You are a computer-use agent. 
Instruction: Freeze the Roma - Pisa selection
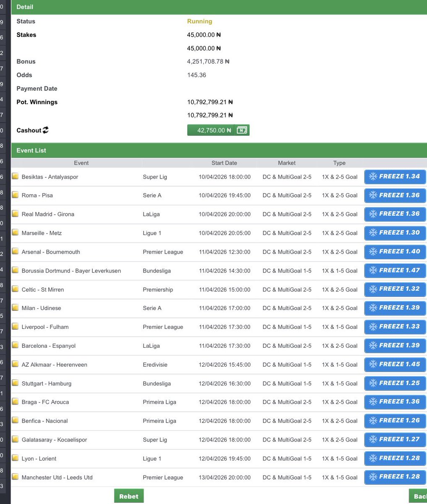(x=395, y=195)
